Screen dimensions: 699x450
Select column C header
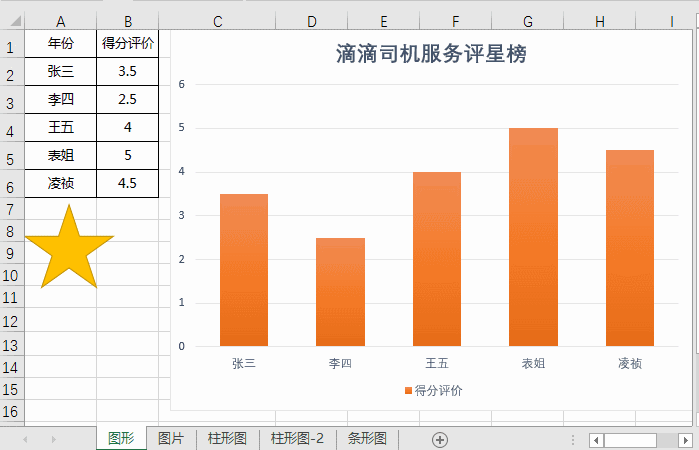(x=218, y=21)
